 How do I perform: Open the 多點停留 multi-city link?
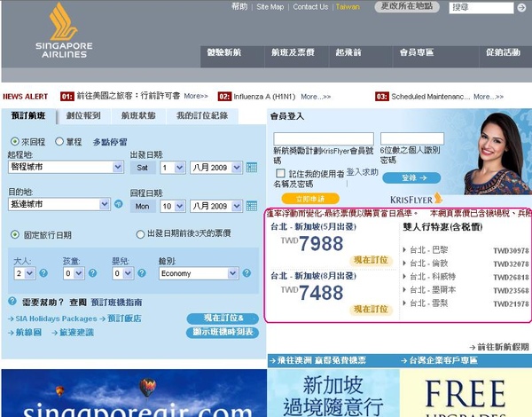(110, 142)
